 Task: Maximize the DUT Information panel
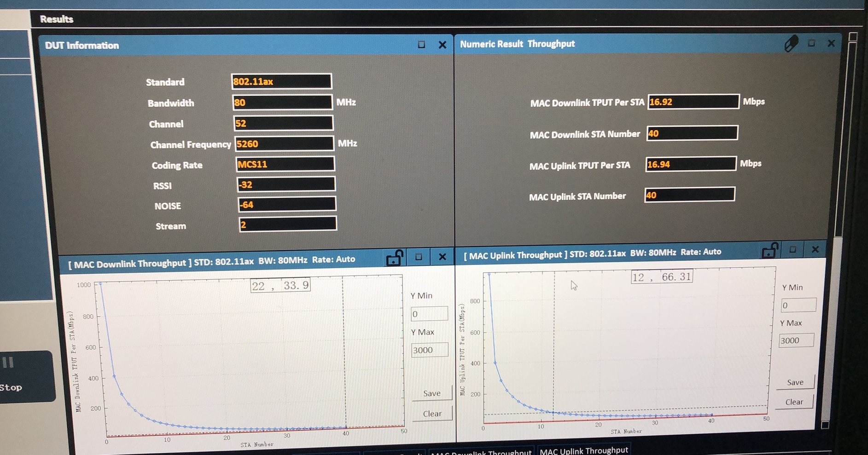pyautogui.click(x=421, y=45)
